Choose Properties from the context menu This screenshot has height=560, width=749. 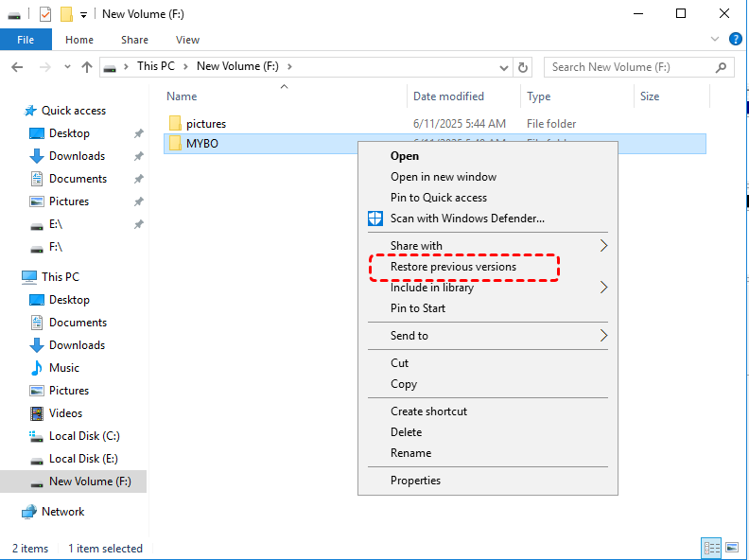[x=416, y=481]
